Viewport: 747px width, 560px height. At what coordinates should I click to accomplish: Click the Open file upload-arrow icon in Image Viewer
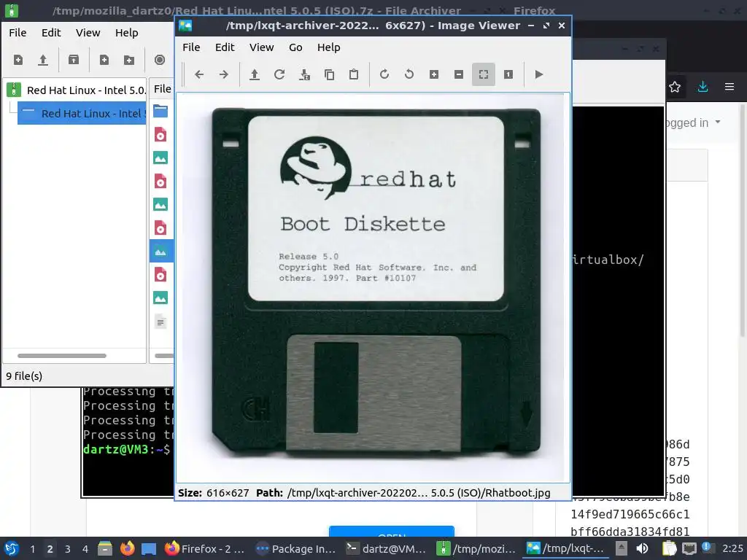pyautogui.click(x=255, y=74)
